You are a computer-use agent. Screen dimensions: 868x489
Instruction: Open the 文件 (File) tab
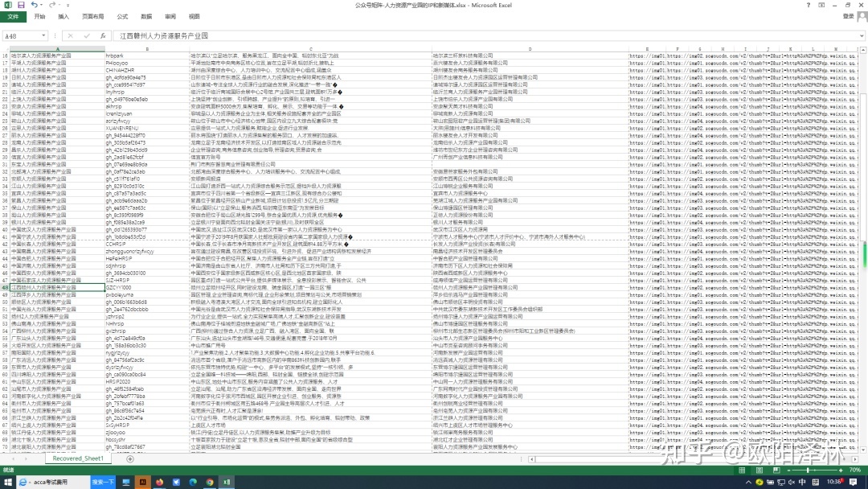(x=13, y=17)
